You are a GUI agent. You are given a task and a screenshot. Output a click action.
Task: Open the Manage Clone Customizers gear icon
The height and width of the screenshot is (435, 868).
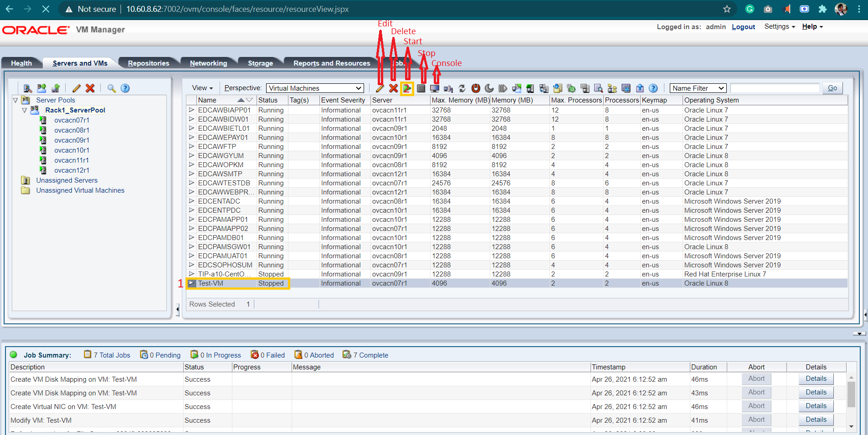(571, 88)
